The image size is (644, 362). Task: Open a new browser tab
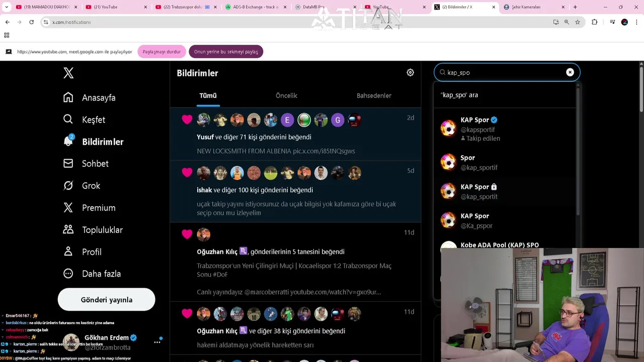coord(575,7)
